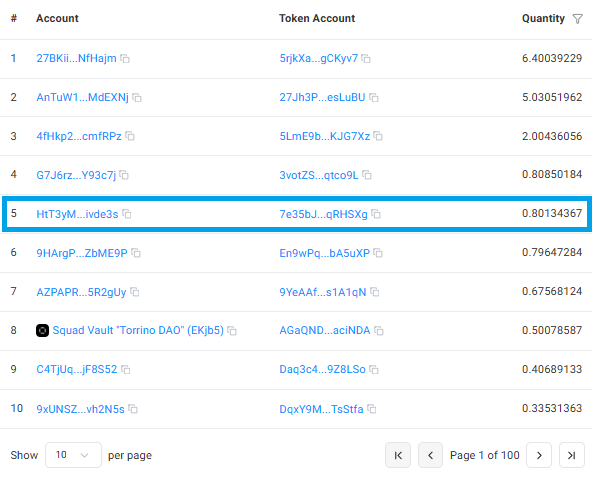Copy token account 5LmE9b...KJG7Xz
Image resolution: width=592 pixels, height=477 pixels.
click(378, 136)
